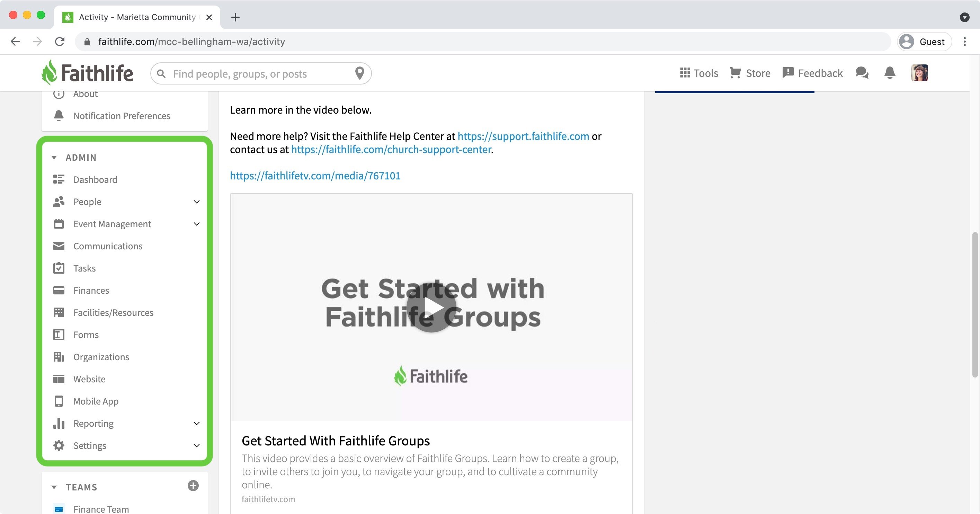Expand the Reporting submenu chevron
This screenshot has height=514, width=980.
click(x=197, y=423)
